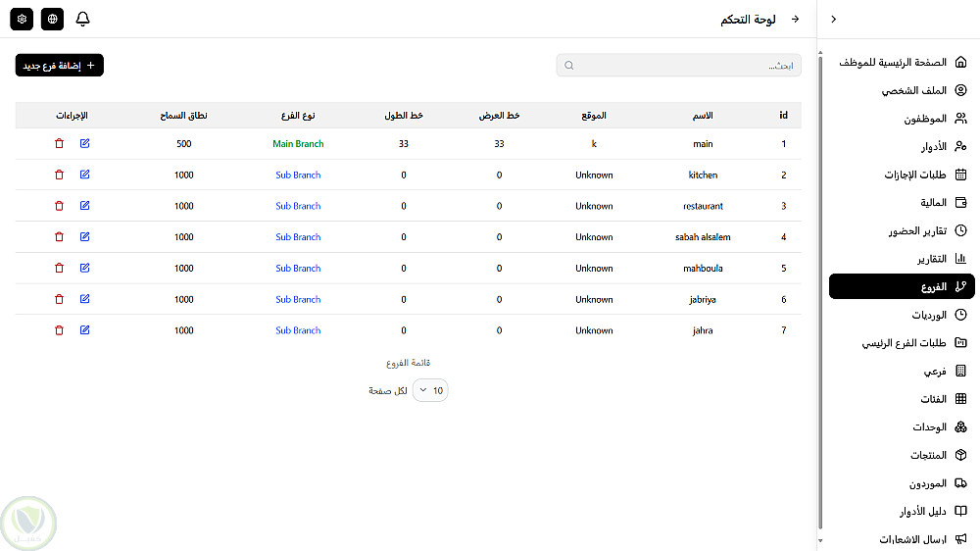Click the jabriya name cell
This screenshot has width=980, height=551.
tap(703, 300)
